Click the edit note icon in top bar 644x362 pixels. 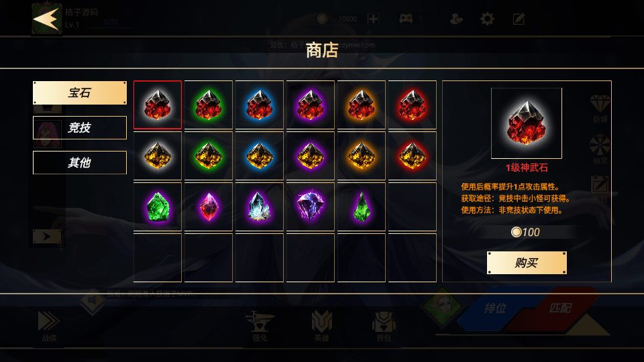[519, 19]
